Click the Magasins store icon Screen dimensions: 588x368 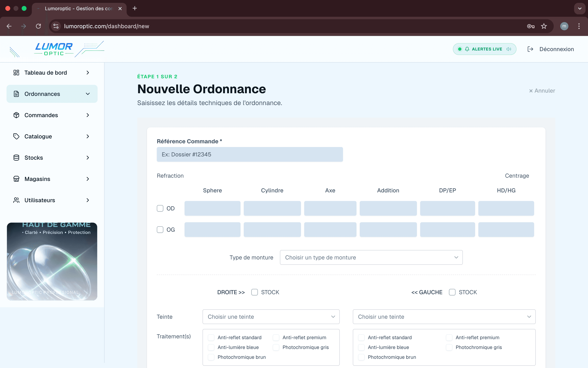[x=16, y=179]
